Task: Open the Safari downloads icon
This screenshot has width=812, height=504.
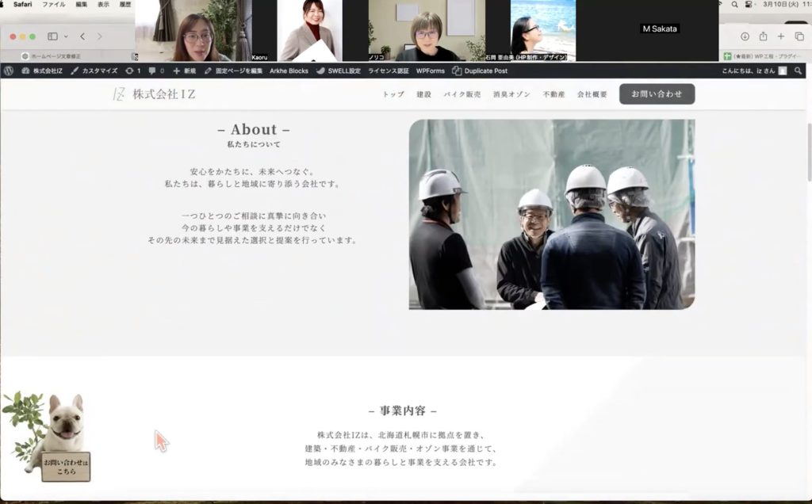Action: [745, 36]
